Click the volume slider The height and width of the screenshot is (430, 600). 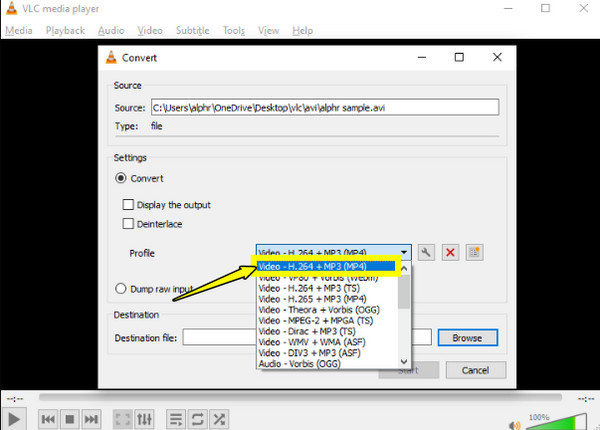point(557,422)
